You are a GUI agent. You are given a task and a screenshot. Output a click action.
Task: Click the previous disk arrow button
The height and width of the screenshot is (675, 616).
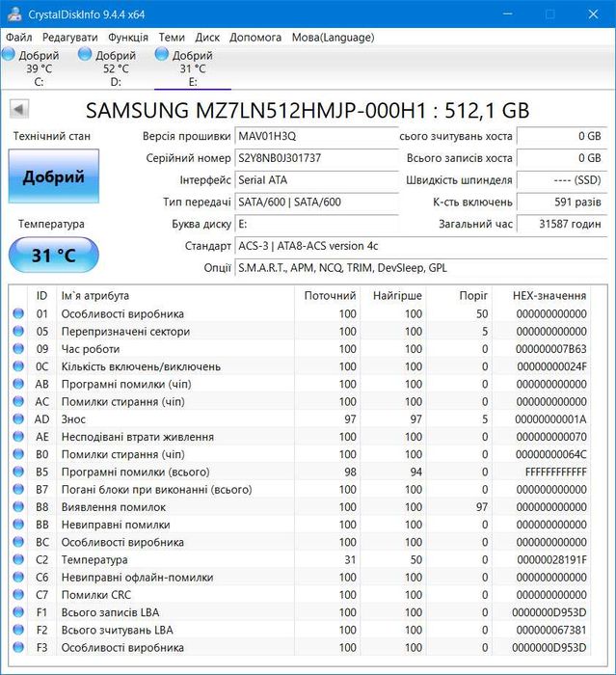coord(19,109)
